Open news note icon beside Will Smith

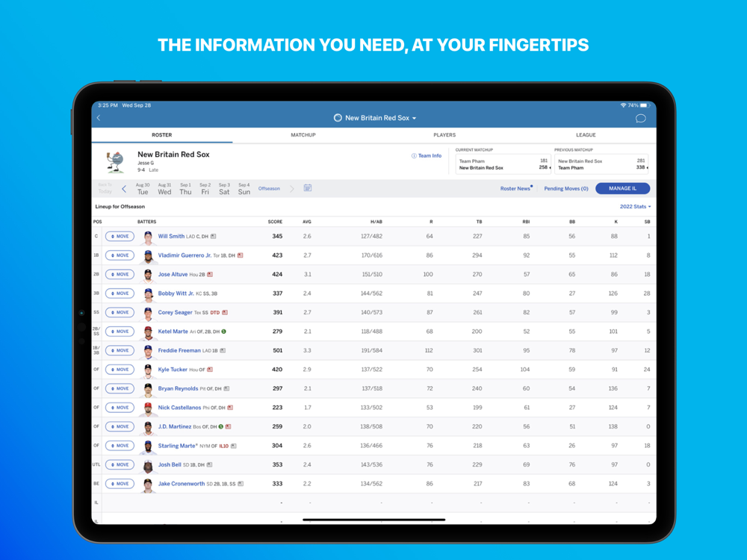(214, 236)
